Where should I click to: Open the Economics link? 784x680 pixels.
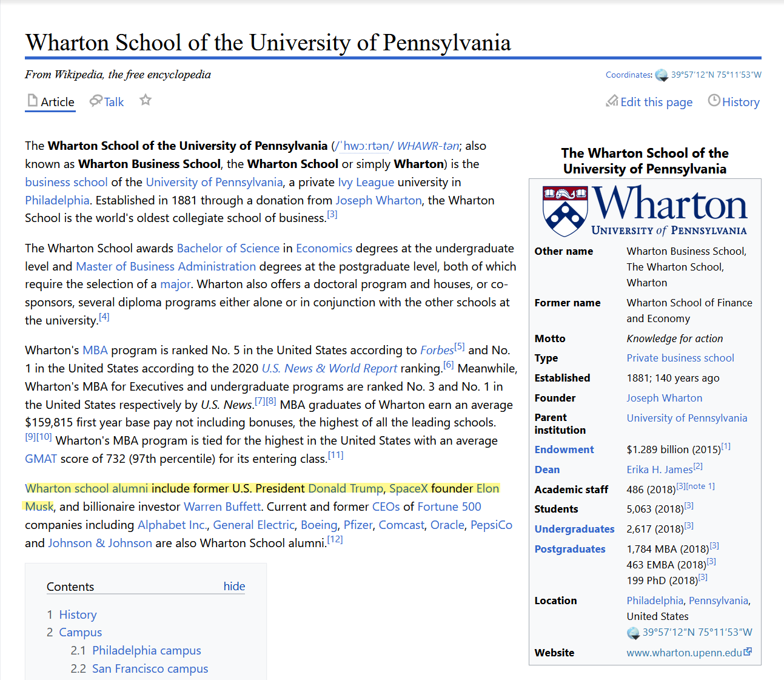tap(324, 248)
